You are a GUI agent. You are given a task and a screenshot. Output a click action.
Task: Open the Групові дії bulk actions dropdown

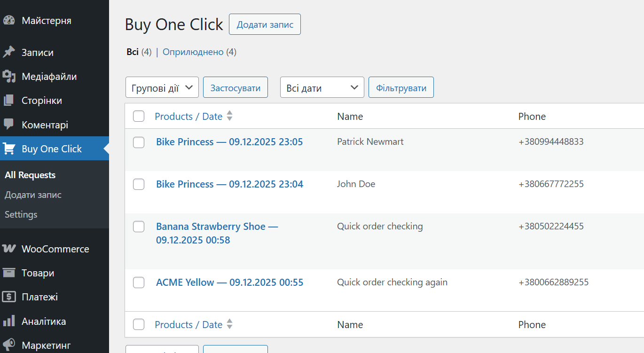pos(162,88)
